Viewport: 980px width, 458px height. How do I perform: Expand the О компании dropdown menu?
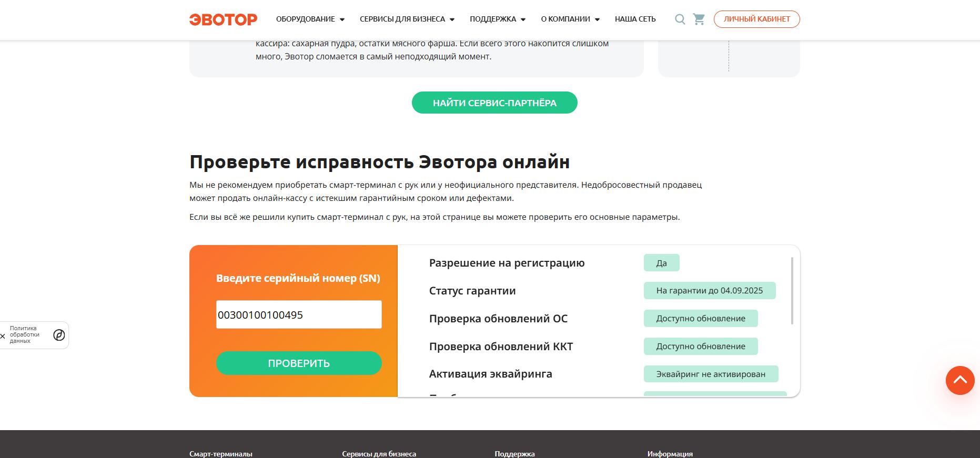click(x=570, y=19)
